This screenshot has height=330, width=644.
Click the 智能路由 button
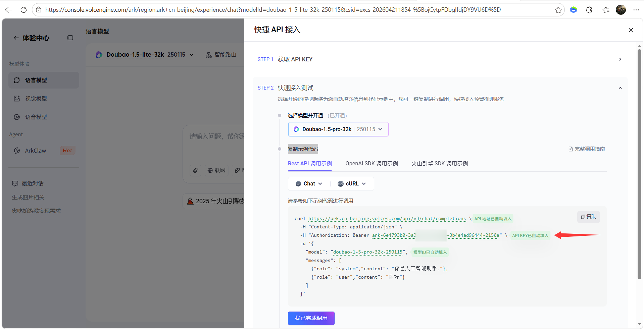[x=221, y=55]
